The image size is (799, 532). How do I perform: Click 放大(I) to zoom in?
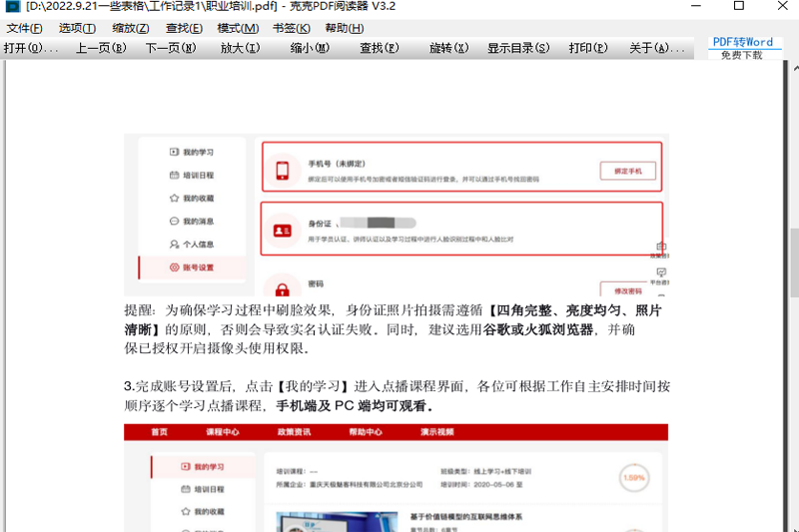(240, 48)
